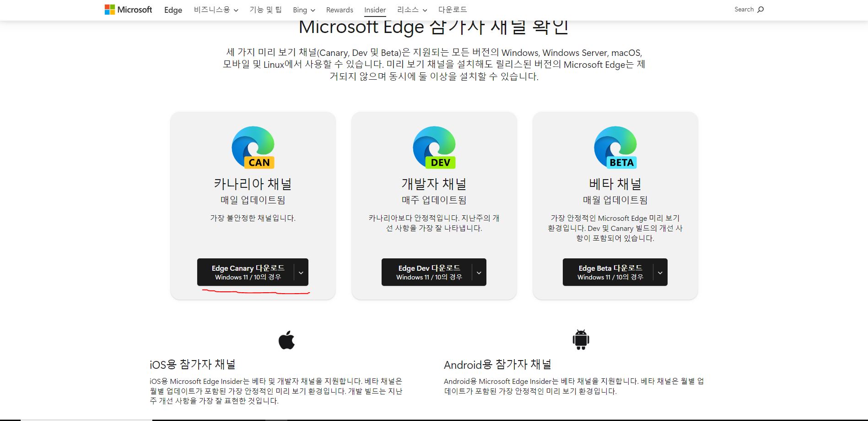
Task: Click the Apple logo icon
Action: pos(286,339)
